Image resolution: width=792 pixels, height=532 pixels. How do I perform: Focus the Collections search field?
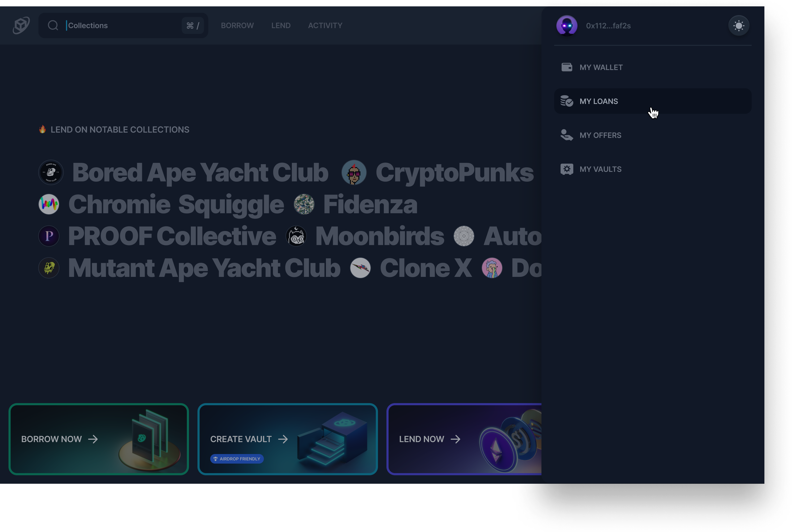[x=122, y=25]
